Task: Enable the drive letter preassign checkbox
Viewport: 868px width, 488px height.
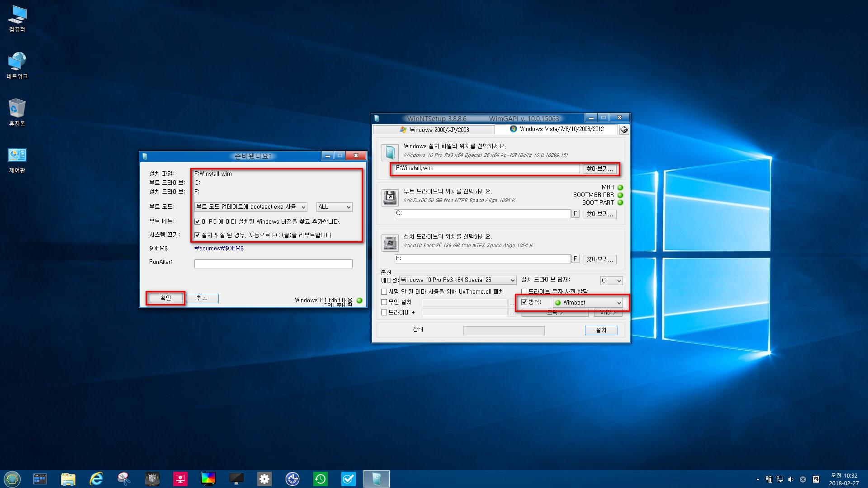Action: [524, 292]
